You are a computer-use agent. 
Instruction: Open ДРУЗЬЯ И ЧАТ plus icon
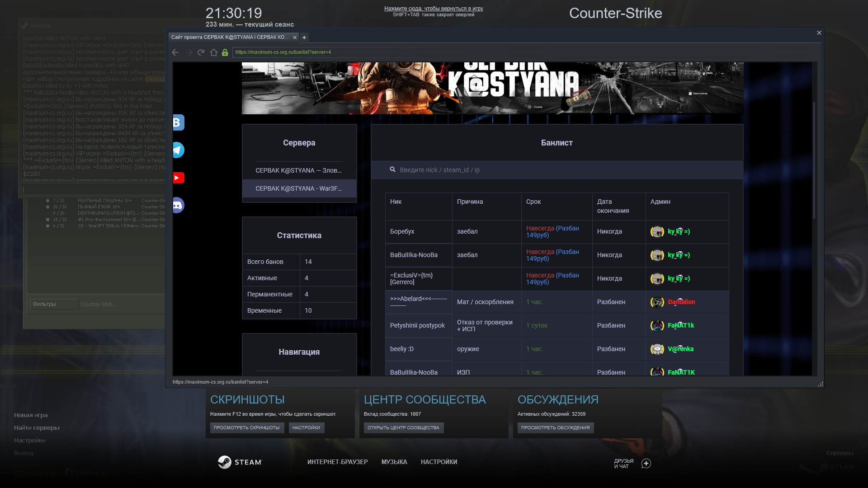tap(646, 464)
